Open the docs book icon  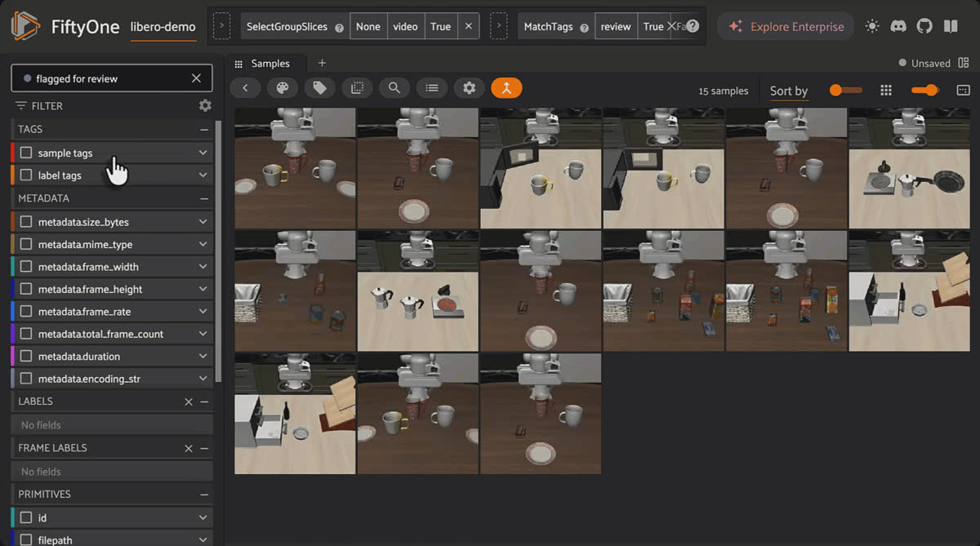point(951,26)
